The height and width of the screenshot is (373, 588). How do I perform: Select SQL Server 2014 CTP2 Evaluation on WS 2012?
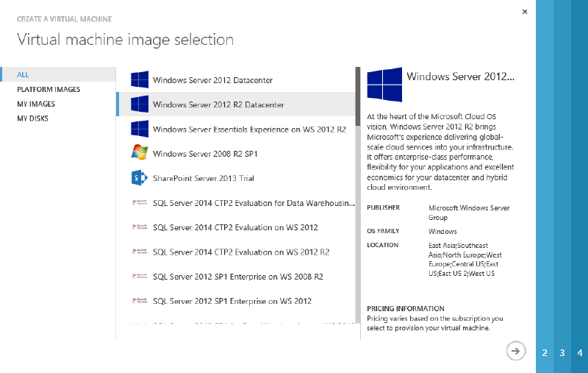[x=235, y=227]
